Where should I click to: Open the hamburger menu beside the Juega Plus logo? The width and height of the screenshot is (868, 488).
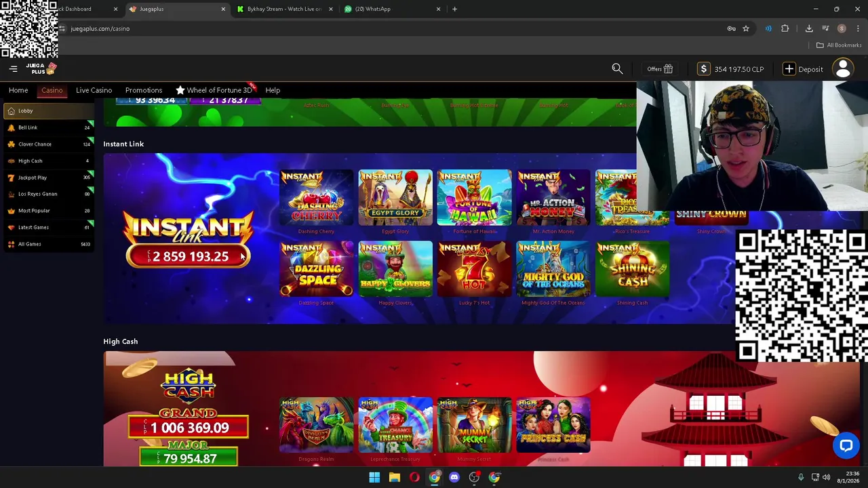pos(13,68)
